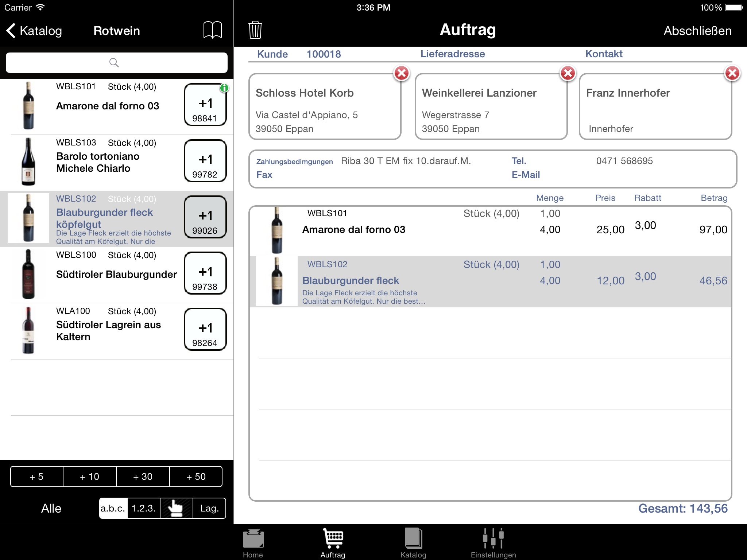Edit Blauburgunder fleck price 12,00

pyautogui.click(x=610, y=281)
